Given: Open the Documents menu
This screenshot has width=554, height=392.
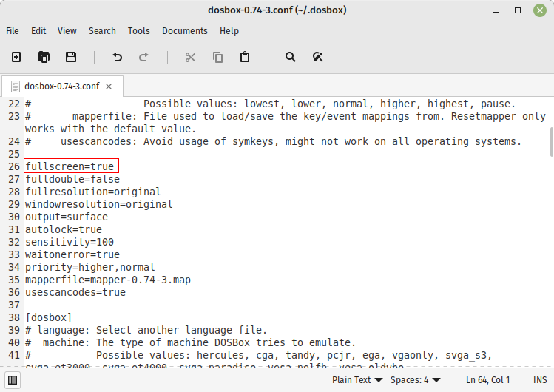Looking at the screenshot, I should (x=185, y=31).
